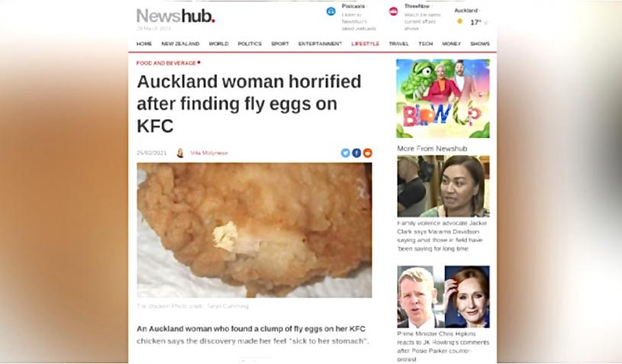Share article via Facebook icon

[x=356, y=153]
